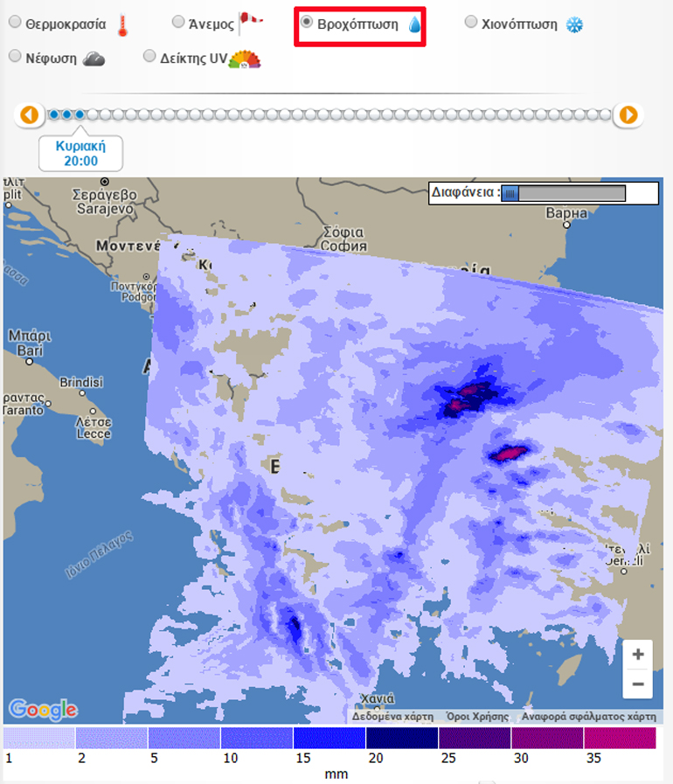Advance to next time step with right arrow

[628, 114]
